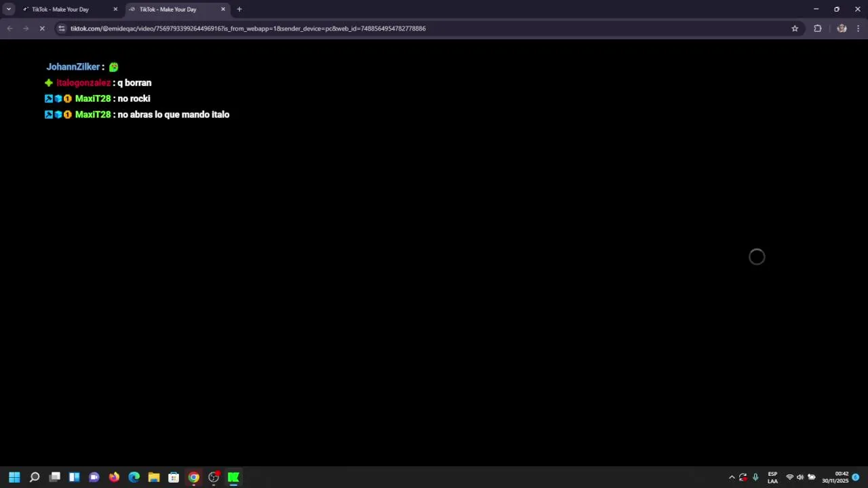Show hidden system tray icons
Viewport: 868px width, 488px height.
click(x=732, y=477)
